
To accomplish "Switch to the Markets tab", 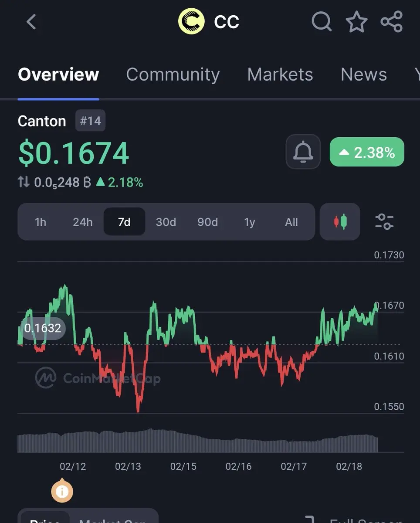I will click(x=280, y=75).
